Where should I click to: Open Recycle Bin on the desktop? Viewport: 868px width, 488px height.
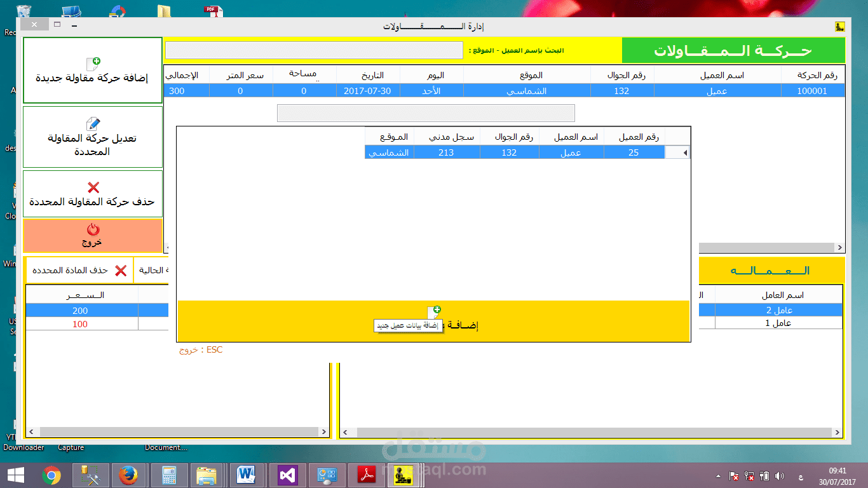tap(22, 13)
